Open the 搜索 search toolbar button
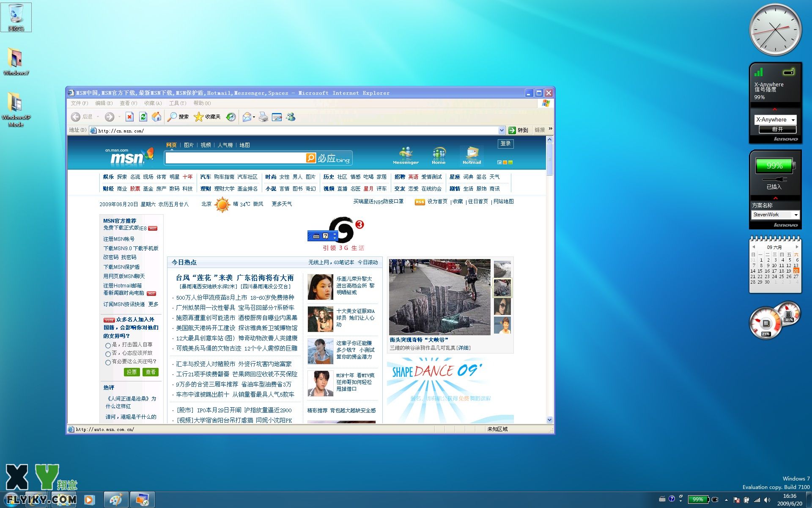The height and width of the screenshot is (508, 812). (x=178, y=117)
